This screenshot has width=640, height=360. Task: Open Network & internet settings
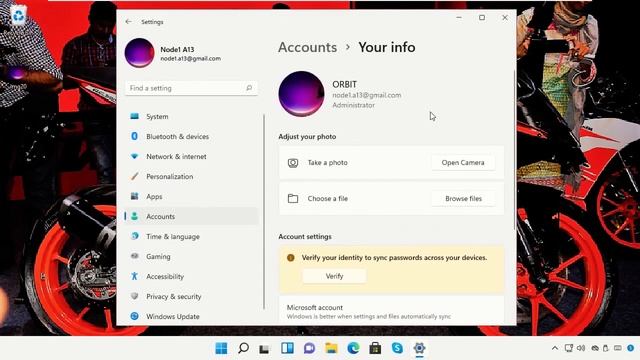(191, 156)
